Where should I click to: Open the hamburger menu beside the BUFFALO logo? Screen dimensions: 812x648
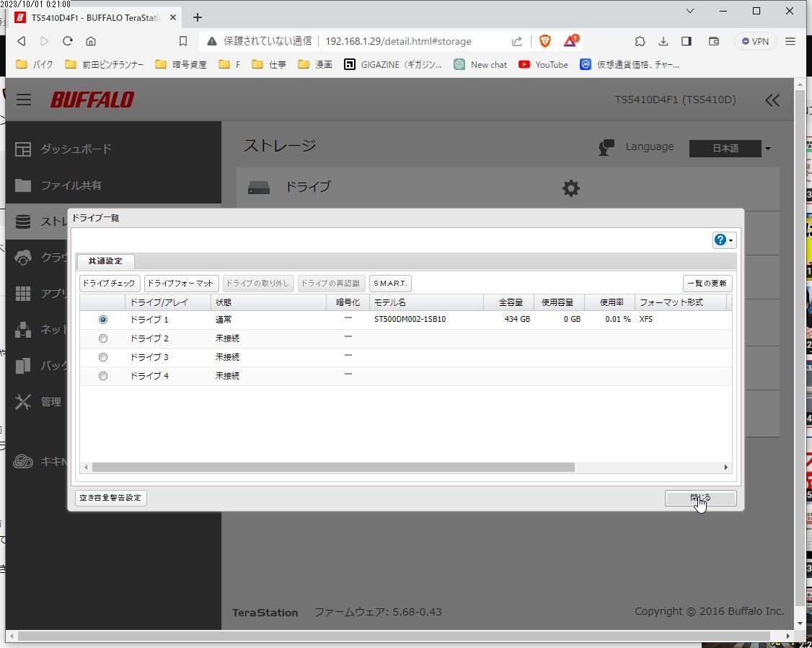click(x=24, y=100)
